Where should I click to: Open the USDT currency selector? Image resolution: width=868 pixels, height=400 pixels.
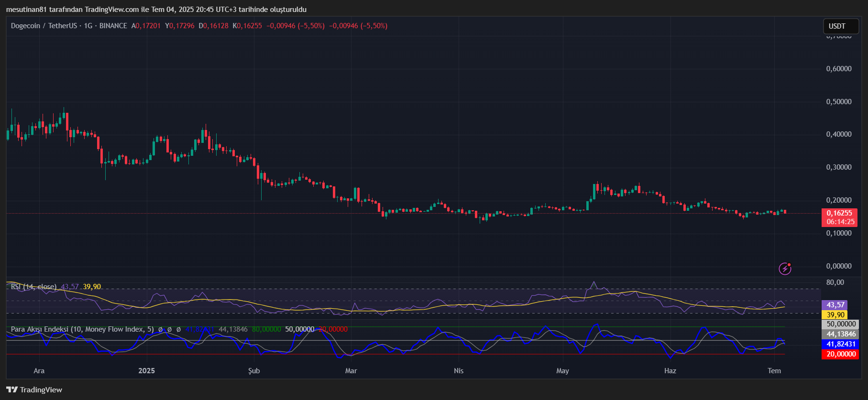pyautogui.click(x=841, y=26)
